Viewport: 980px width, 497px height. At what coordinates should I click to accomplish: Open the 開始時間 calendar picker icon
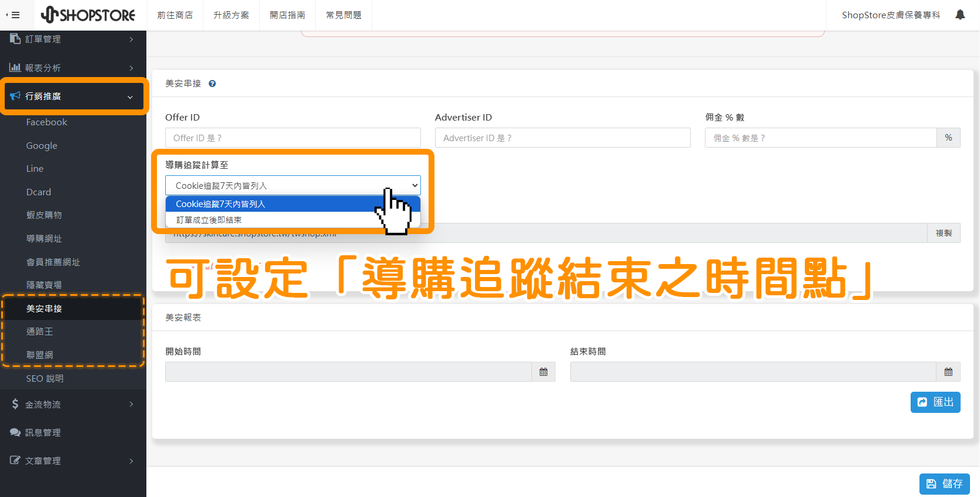[543, 372]
